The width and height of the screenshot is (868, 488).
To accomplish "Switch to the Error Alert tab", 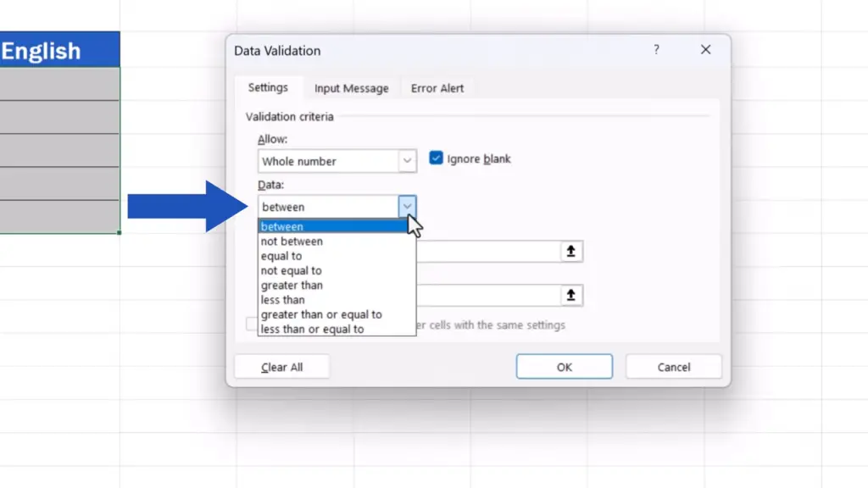I will point(437,88).
